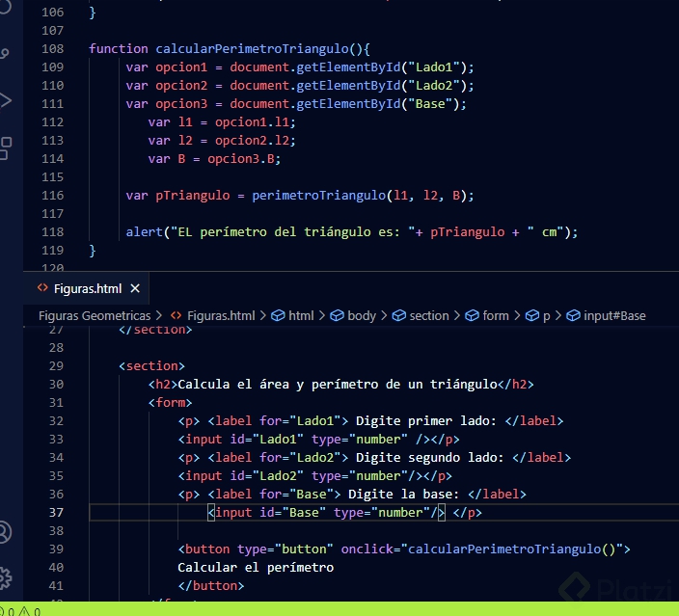Click closing brace on line 119
The image size is (679, 616).
[x=93, y=251]
